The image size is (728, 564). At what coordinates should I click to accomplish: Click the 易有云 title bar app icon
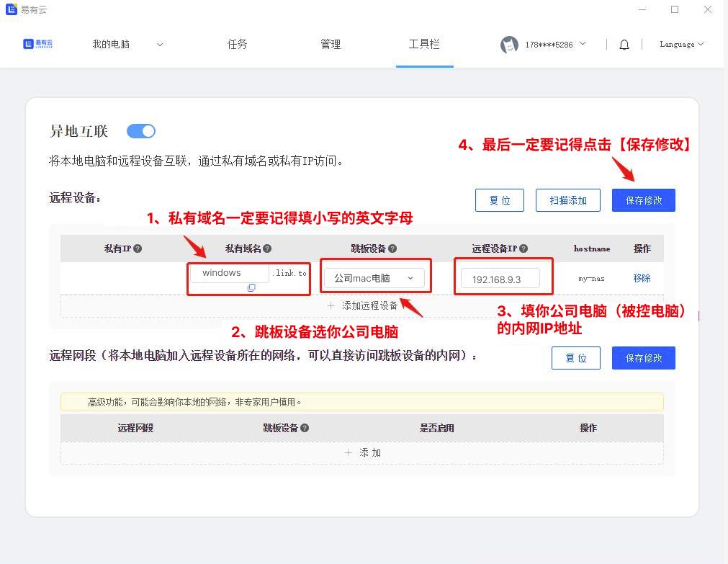pos(11,9)
